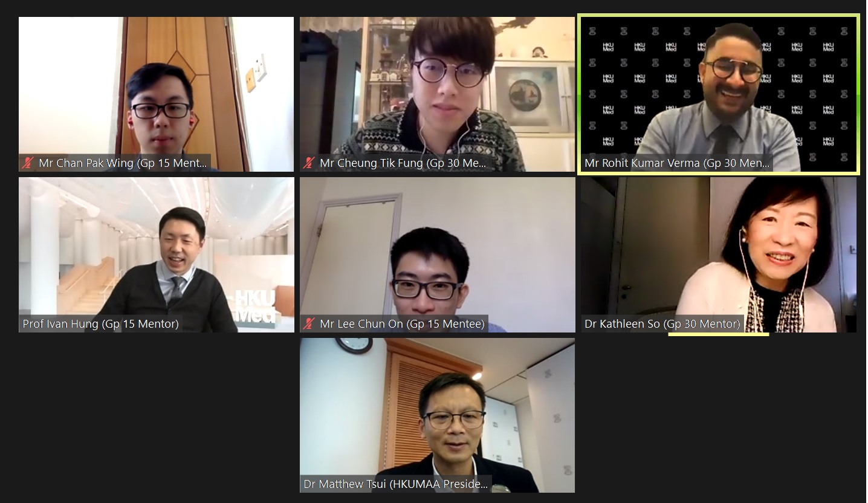Click name label 'Mr Chan Pak Wing (Gp 15 Ment...'
Image resolution: width=868 pixels, height=503 pixels.
click(123, 163)
